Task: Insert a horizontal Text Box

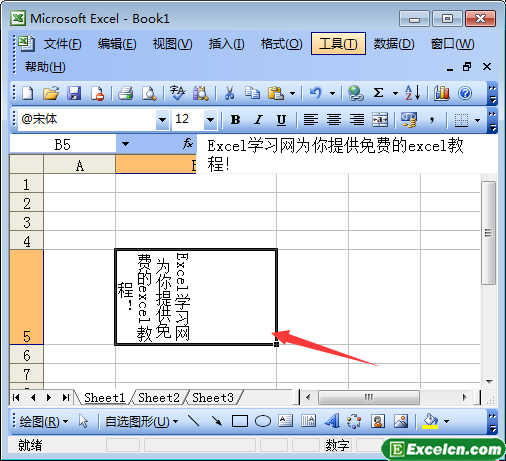Action: 286,421
